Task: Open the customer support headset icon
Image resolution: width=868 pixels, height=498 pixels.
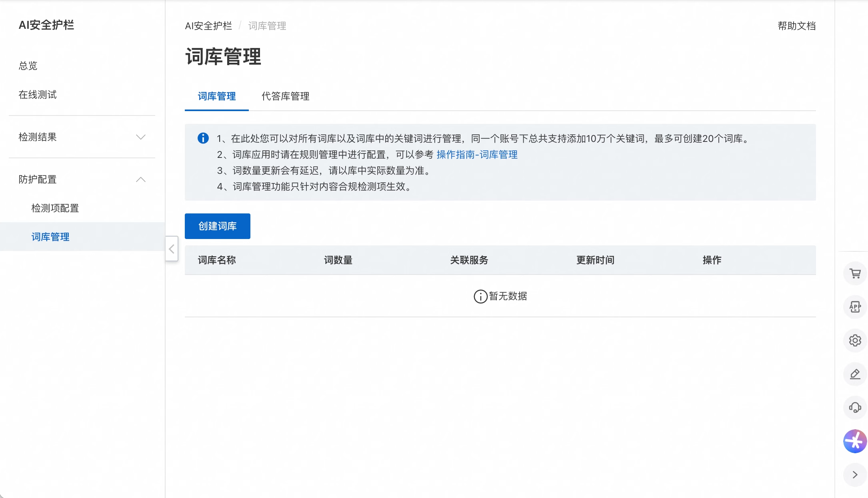Action: coord(855,408)
